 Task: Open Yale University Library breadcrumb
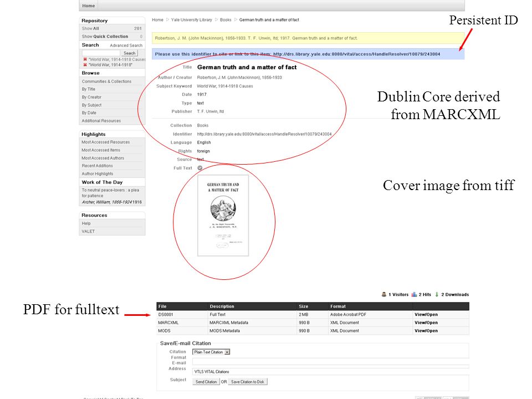tap(191, 20)
